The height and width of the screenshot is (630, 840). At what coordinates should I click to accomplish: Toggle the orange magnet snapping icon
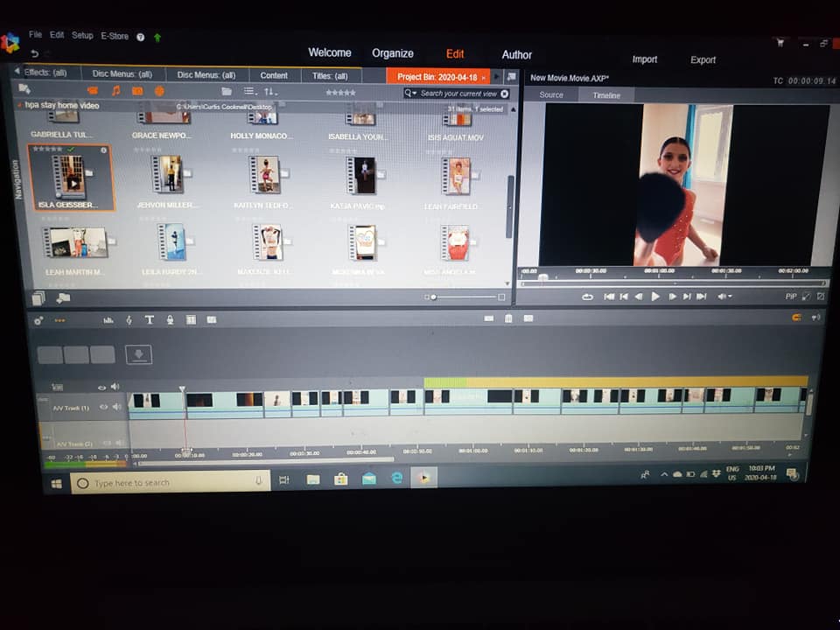point(796,318)
